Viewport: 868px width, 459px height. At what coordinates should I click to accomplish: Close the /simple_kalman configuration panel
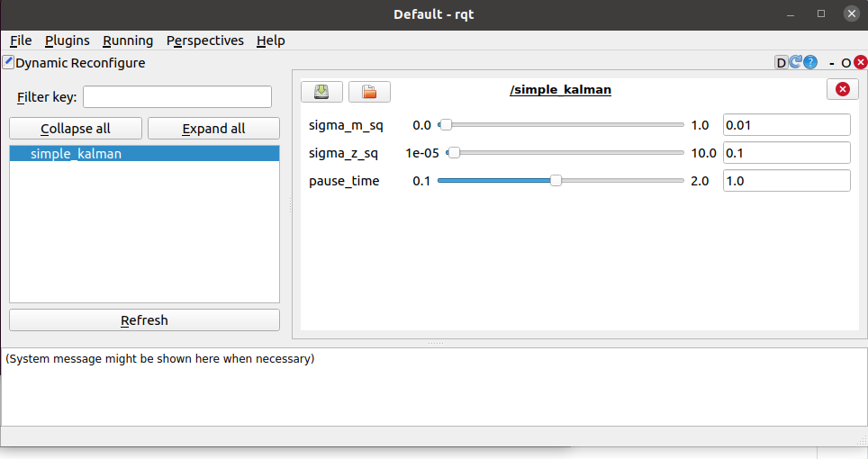click(x=843, y=89)
